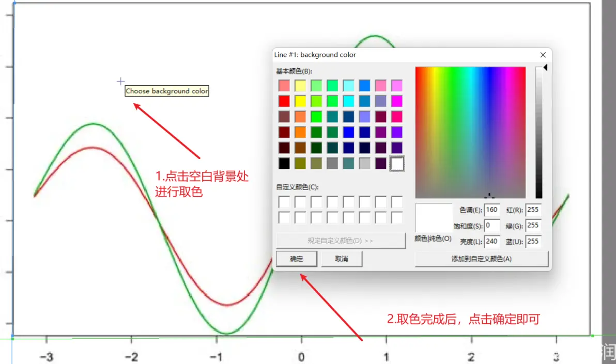
Task: Click the 红(R) red value field
Action: pyautogui.click(x=533, y=210)
